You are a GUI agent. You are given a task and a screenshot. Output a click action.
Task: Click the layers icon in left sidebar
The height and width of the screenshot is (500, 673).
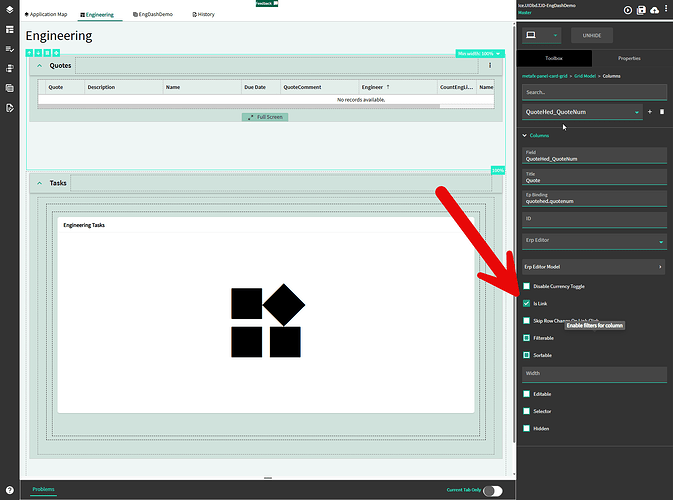tap(9, 9)
